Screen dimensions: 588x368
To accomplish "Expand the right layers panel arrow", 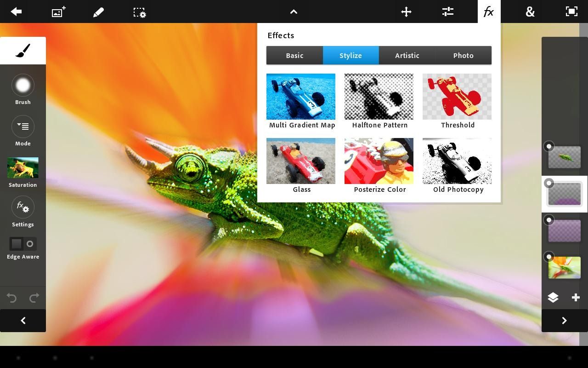I will coord(565,320).
